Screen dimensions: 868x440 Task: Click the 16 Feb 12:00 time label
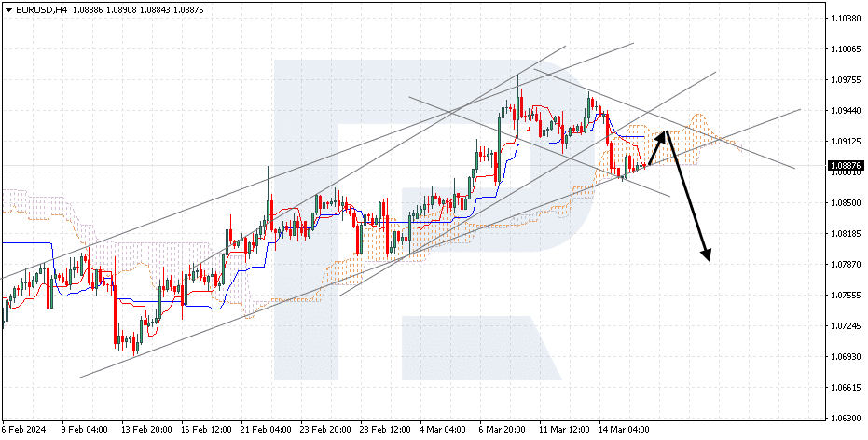click(205, 430)
